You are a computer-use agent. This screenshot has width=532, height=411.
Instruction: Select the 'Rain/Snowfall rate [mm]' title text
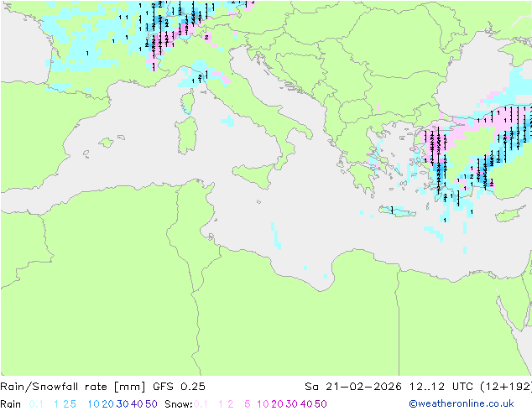click(73, 387)
